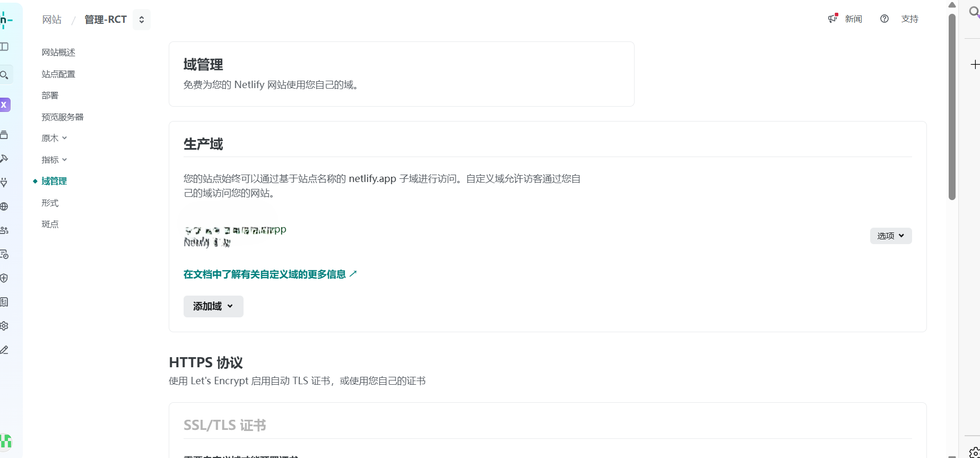Open the builds hammer icon
Viewport: 980px width, 458px height.
click(x=4, y=159)
